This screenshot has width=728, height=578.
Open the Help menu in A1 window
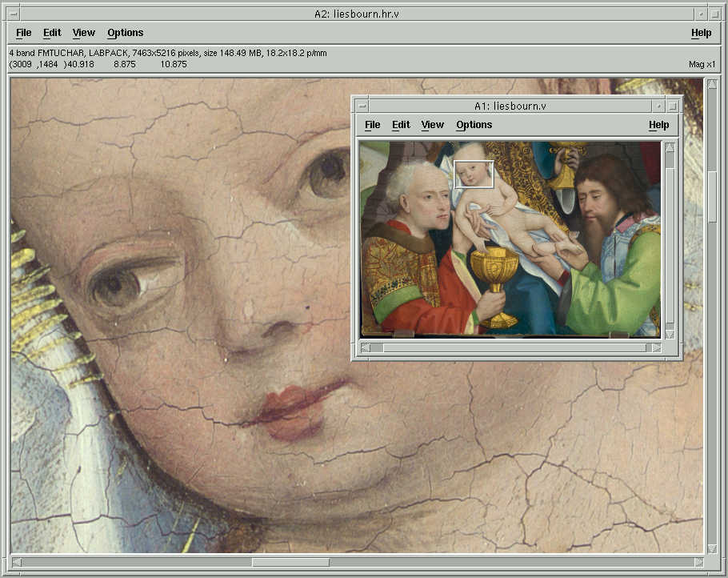click(659, 125)
